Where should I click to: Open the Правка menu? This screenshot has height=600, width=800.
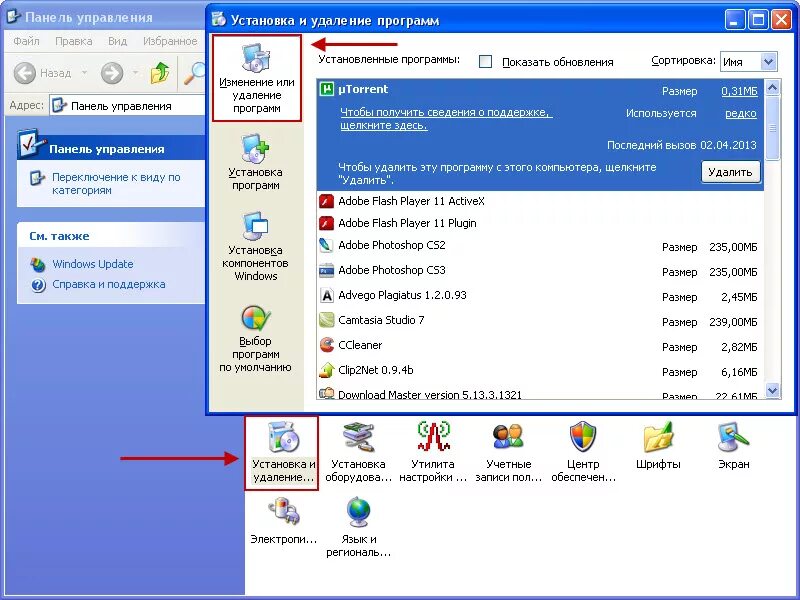73,41
